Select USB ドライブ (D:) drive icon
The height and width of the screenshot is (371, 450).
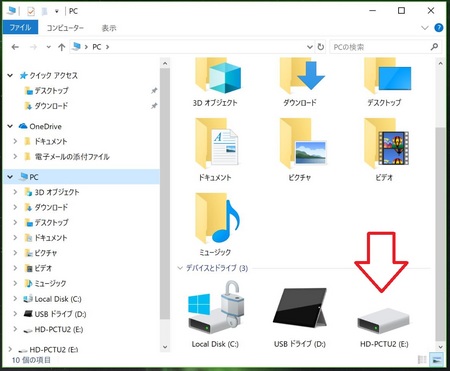coord(300,308)
